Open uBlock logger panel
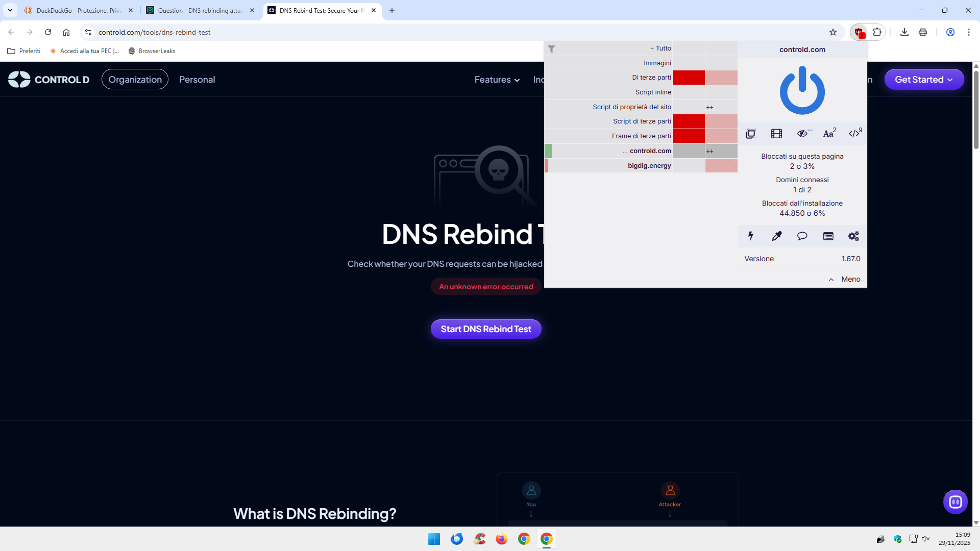Screen dimensions: 980x551 (828, 236)
